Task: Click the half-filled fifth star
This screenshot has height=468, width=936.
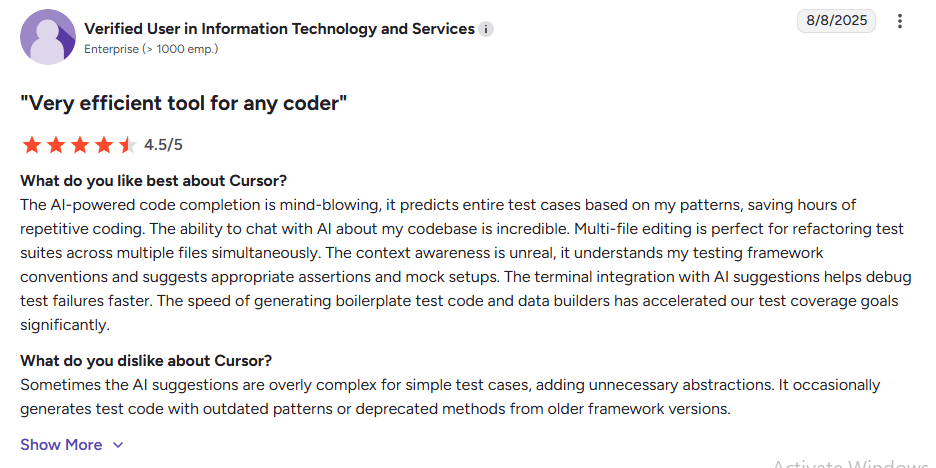Action: click(x=127, y=145)
